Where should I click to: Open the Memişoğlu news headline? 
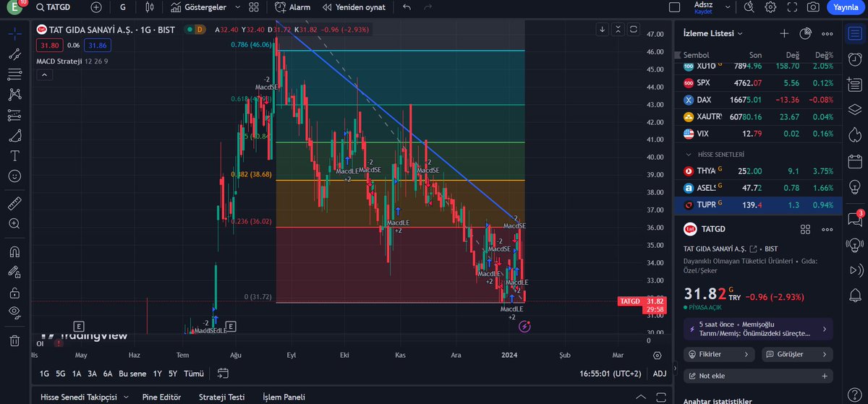tap(758, 329)
